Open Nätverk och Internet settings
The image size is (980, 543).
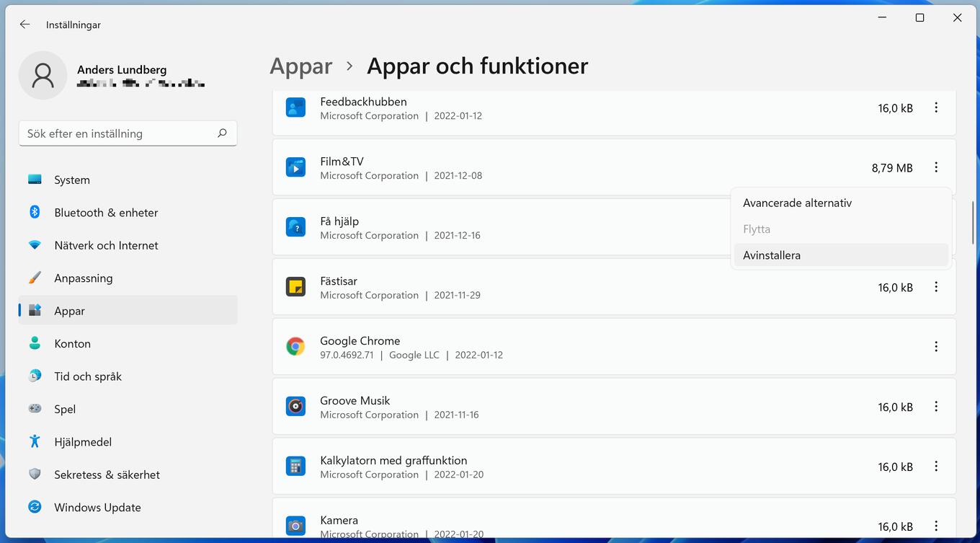(x=128, y=245)
